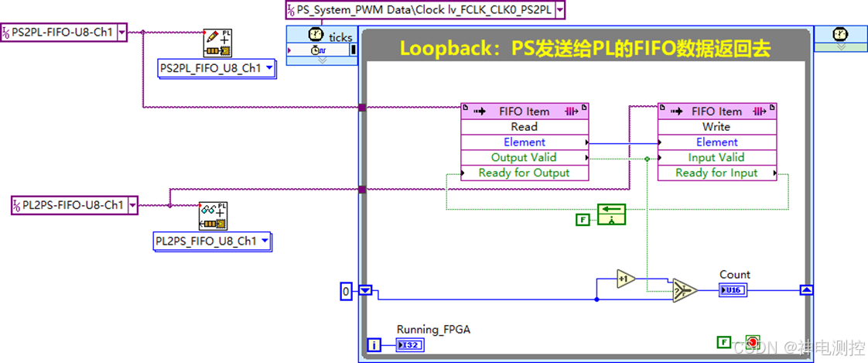Click the loop stop condition terminal
The image size is (868, 363).
coord(752,342)
